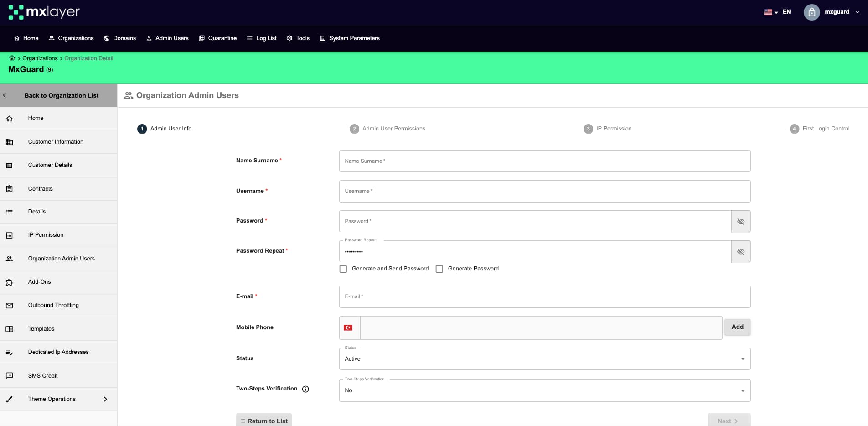The image size is (868, 426).
Task: Click the US flag language icon
Action: point(768,12)
